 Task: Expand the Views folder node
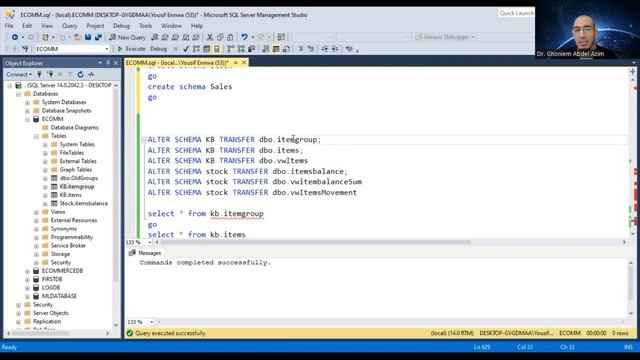pyautogui.click(x=36, y=212)
